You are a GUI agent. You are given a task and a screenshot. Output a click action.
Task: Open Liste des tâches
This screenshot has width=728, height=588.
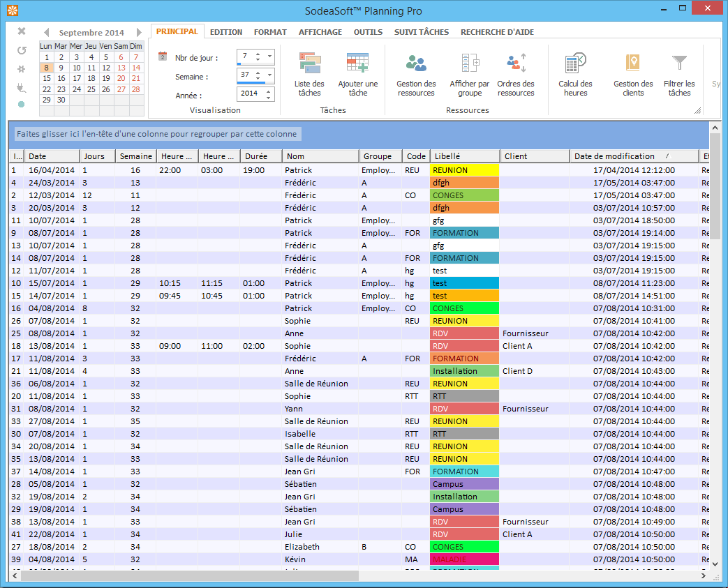[x=309, y=74]
